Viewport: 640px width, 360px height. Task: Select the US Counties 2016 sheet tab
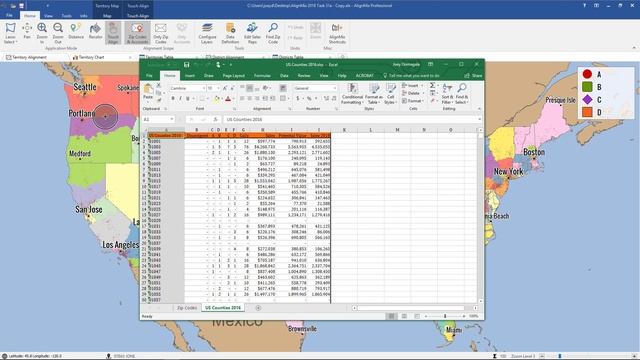223,308
